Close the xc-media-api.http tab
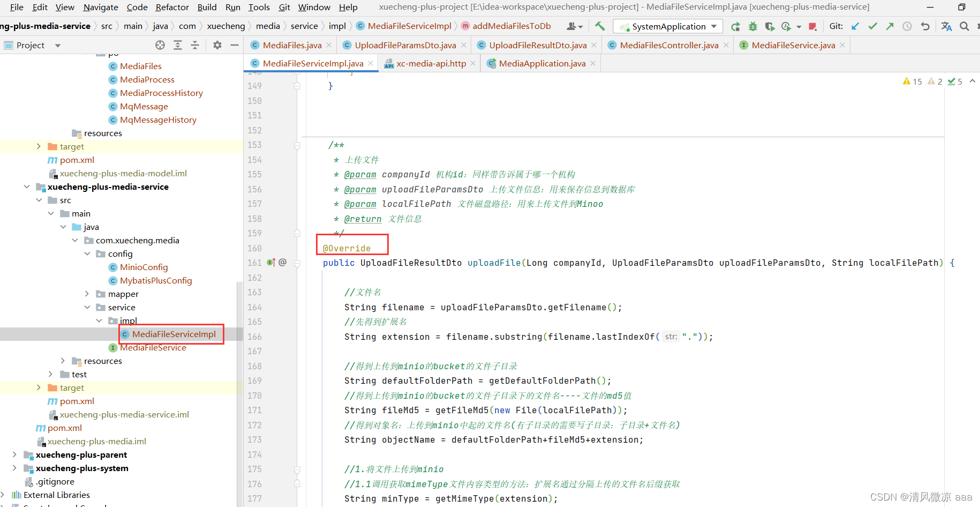This screenshot has width=980, height=507. pos(473,63)
